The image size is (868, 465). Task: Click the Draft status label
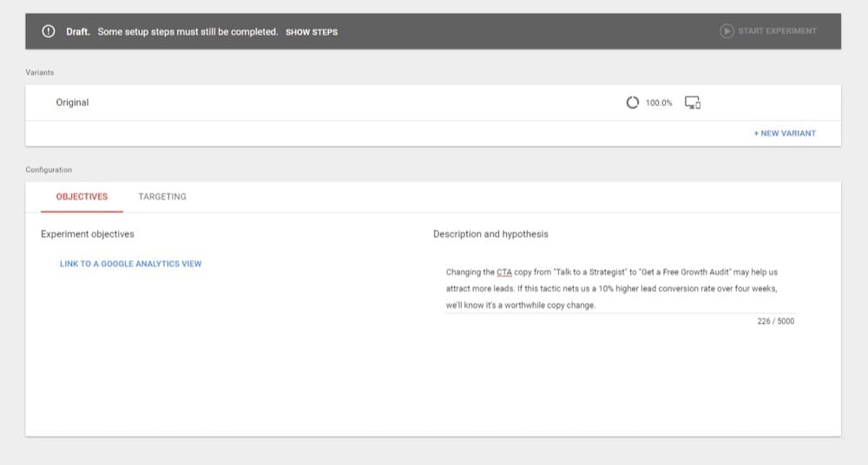pos(78,31)
